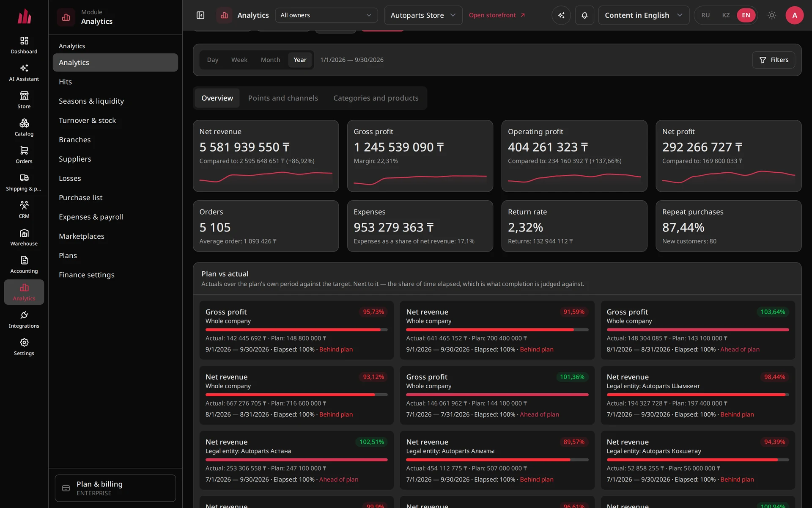Open the Suppliers menu item
This screenshot has width=812, height=508.
115,159
